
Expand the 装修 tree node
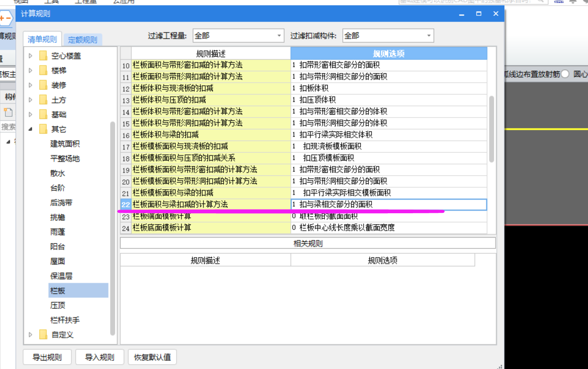(x=31, y=85)
